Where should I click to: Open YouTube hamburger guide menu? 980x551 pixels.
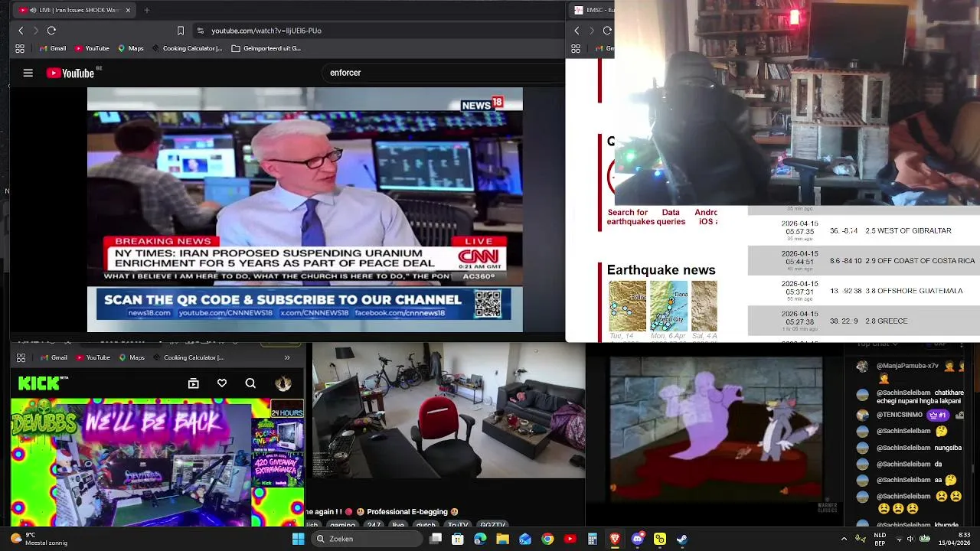click(x=28, y=73)
